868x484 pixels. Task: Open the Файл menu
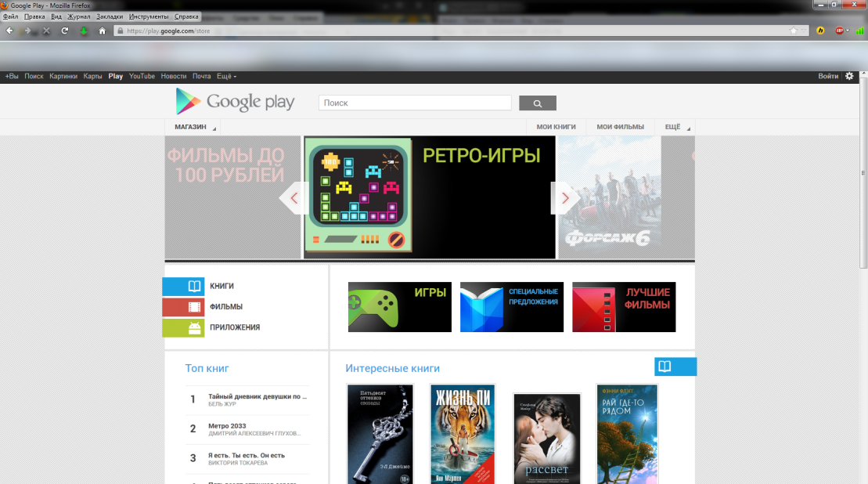pos(10,16)
